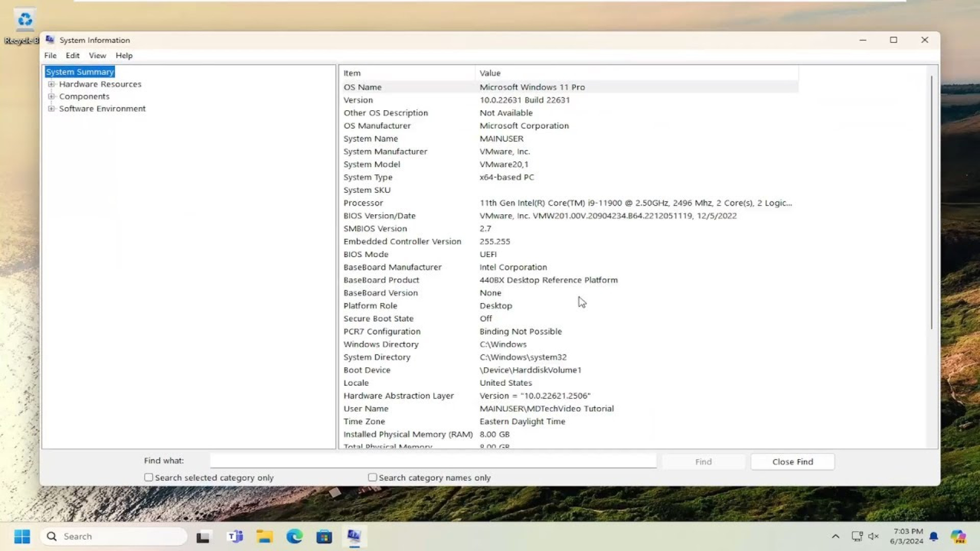
Task: Click the Find button
Action: click(x=703, y=462)
